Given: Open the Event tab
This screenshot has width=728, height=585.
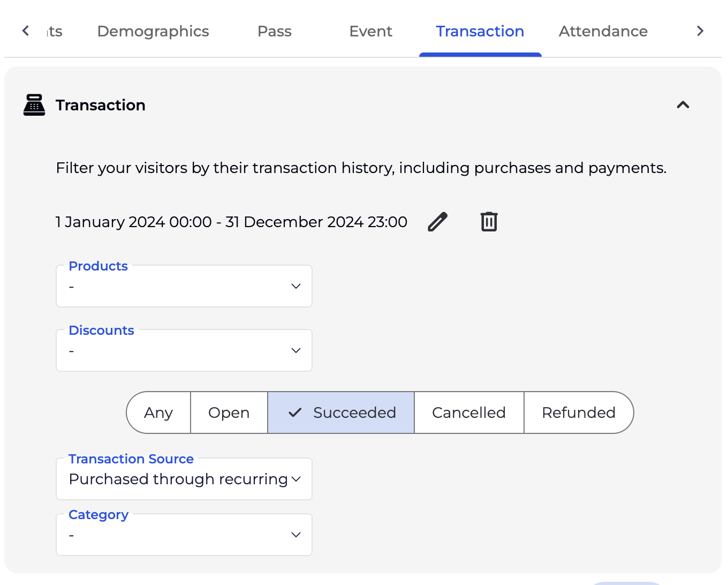Looking at the screenshot, I should point(370,31).
